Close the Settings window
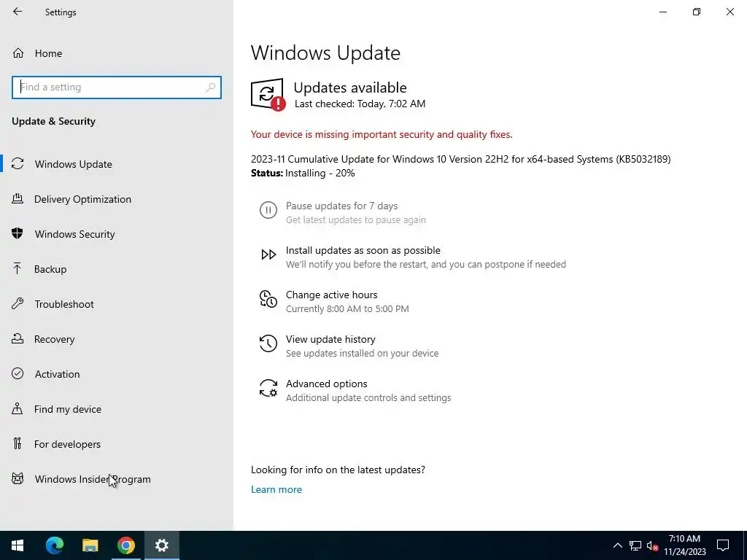The image size is (747, 560). [x=729, y=12]
